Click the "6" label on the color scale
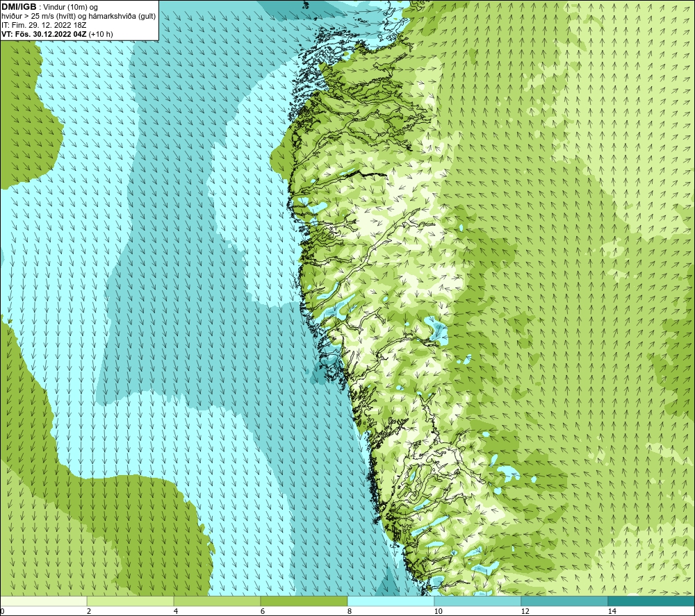 [x=263, y=612]
